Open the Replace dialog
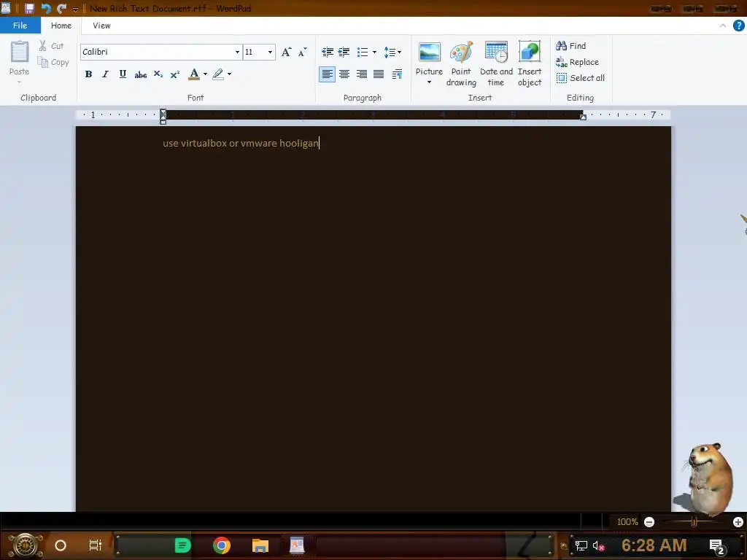This screenshot has height=560, width=747. click(x=577, y=62)
